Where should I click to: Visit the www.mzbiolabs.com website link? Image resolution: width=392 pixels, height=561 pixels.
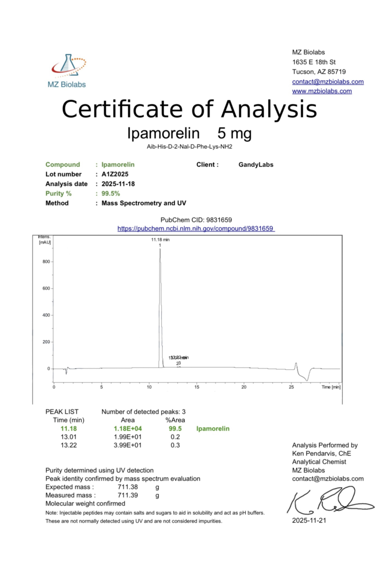tap(322, 91)
